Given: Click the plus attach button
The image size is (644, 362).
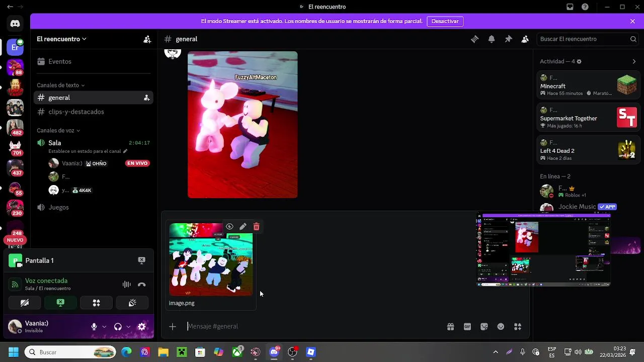Looking at the screenshot, I should tap(173, 327).
